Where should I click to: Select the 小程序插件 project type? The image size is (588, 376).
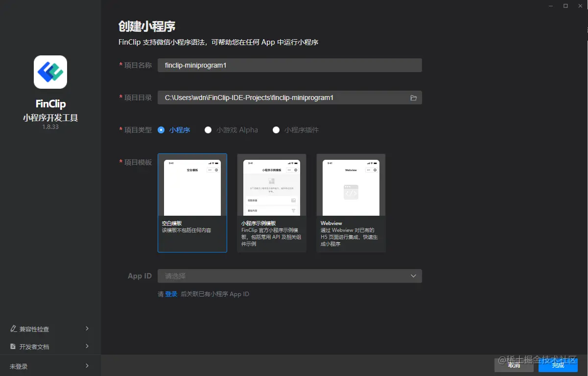(296, 130)
